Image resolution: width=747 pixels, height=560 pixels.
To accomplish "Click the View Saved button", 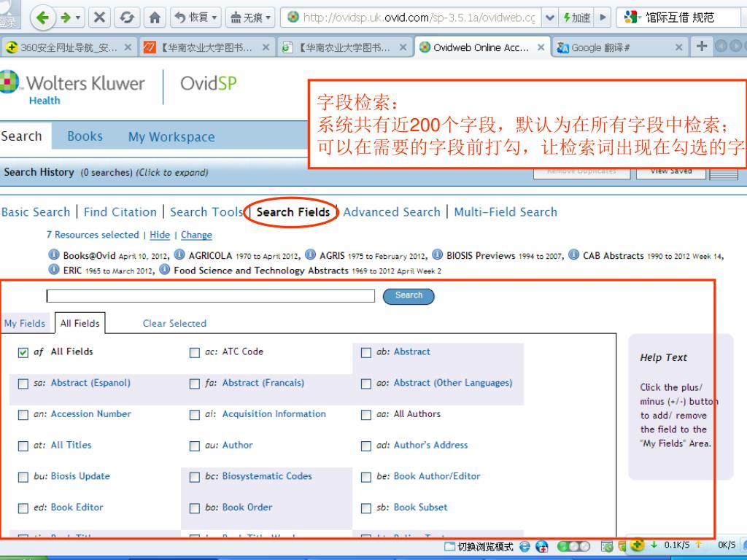I will click(x=671, y=171).
